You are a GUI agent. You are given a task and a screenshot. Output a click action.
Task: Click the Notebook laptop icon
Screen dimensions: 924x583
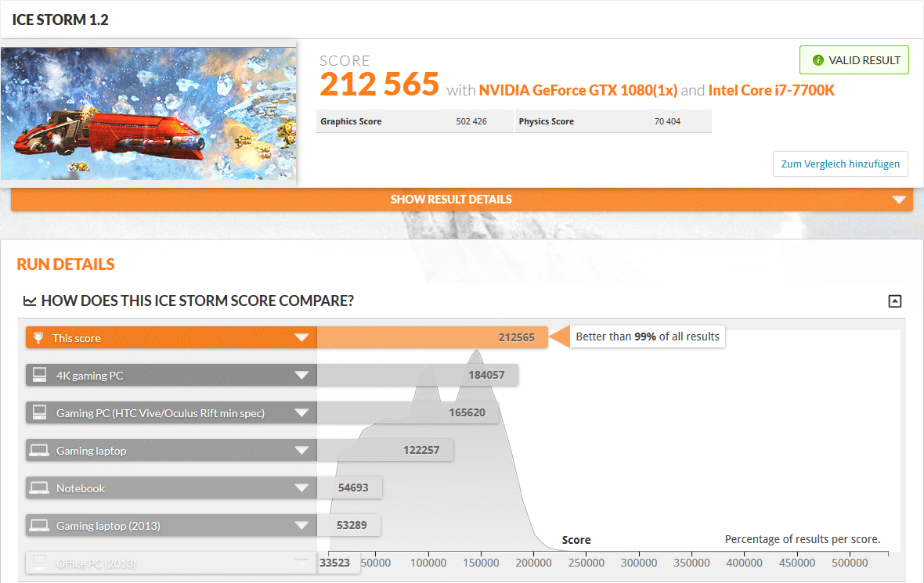38,488
